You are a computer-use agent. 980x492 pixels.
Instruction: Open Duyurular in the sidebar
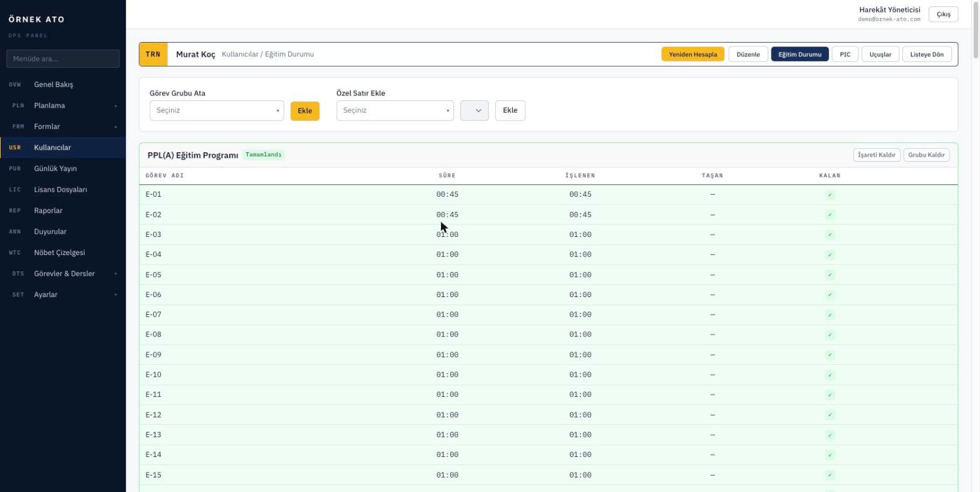tap(63, 232)
